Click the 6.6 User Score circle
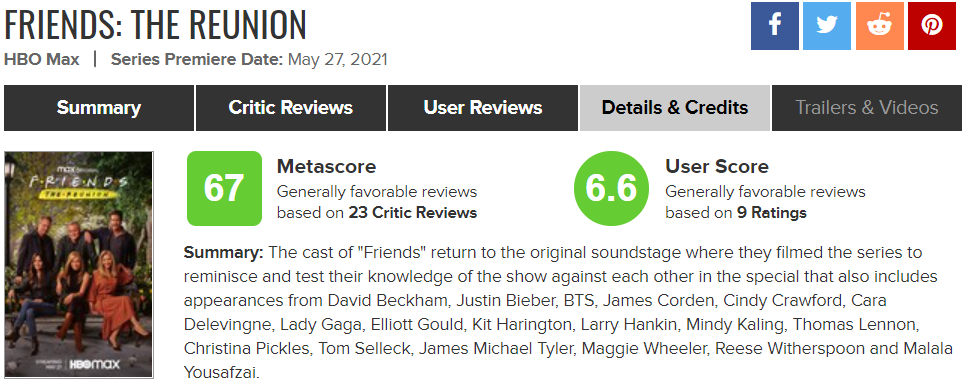 611,188
